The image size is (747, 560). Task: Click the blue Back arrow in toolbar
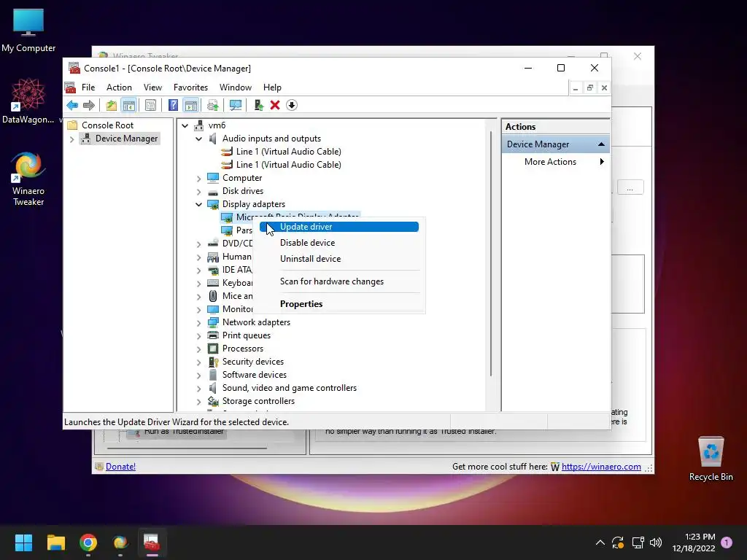coord(72,105)
